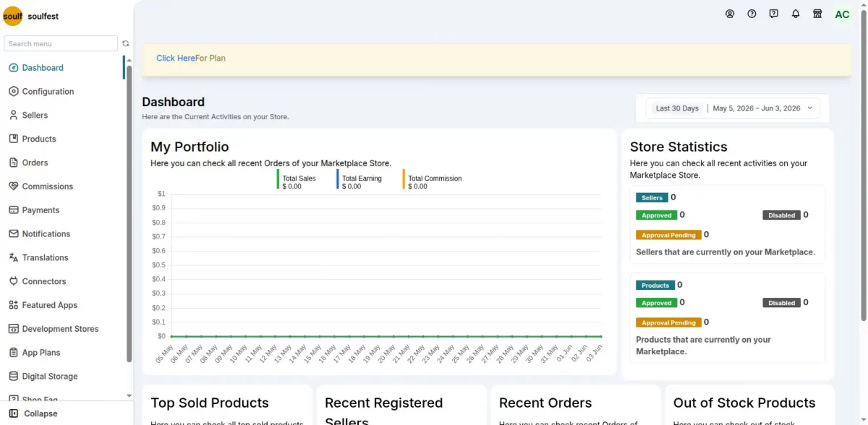868x425 pixels.
Task: Open the feedback chat-question icon in header
Action: click(774, 14)
